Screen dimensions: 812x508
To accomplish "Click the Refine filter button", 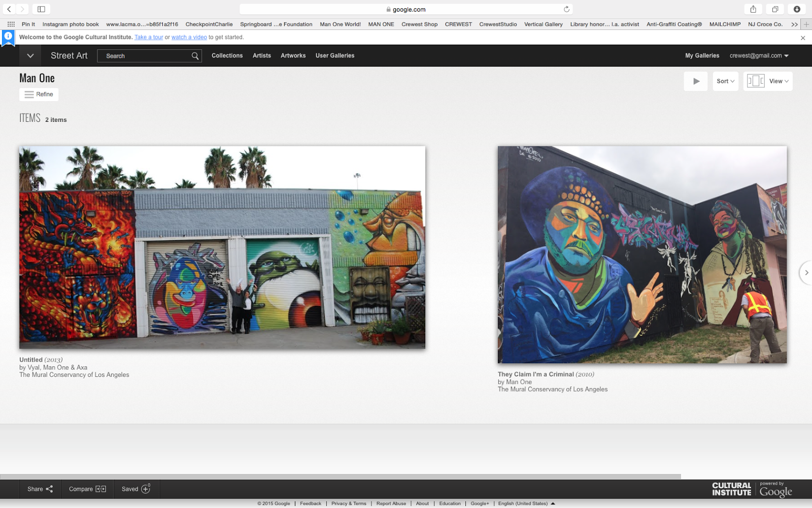I will [x=39, y=94].
